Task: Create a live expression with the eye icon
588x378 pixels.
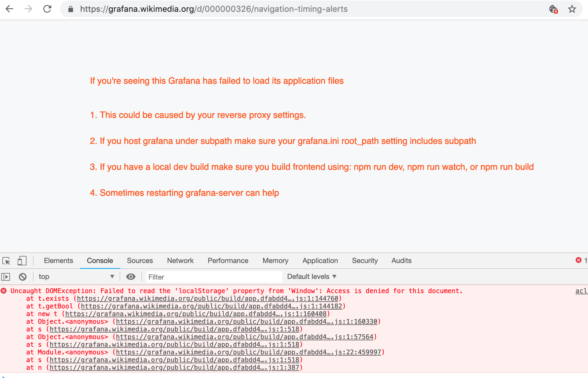Action: [131, 277]
